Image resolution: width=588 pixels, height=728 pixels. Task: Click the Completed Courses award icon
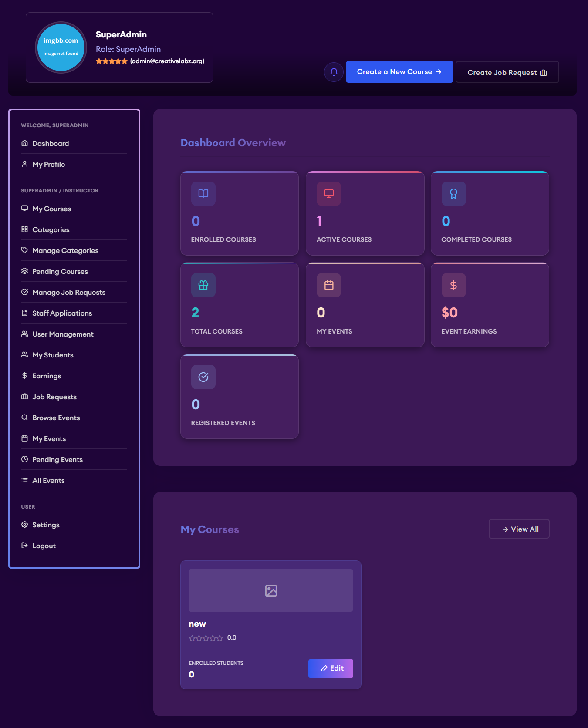pos(454,194)
